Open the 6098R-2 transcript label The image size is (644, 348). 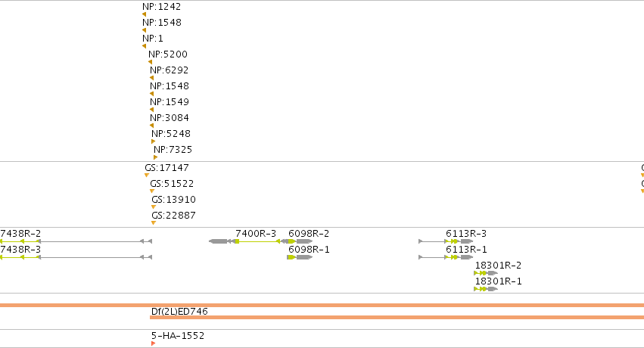(x=309, y=234)
